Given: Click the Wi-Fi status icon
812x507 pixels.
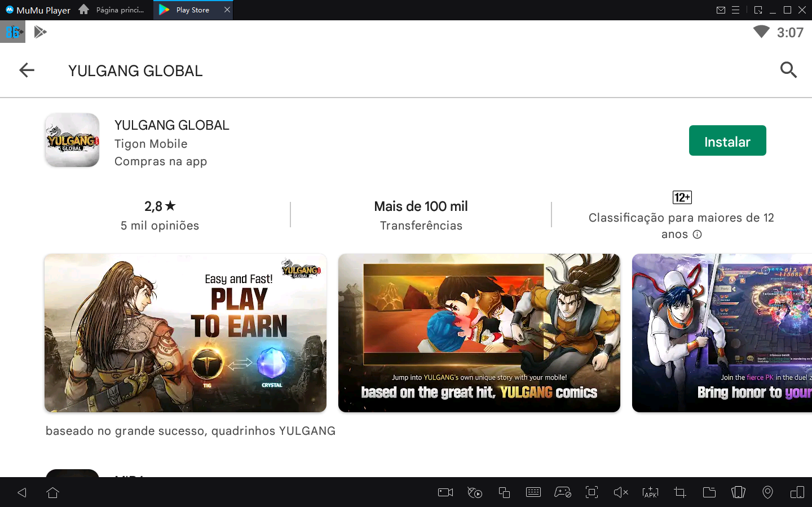Looking at the screenshot, I should [x=761, y=32].
